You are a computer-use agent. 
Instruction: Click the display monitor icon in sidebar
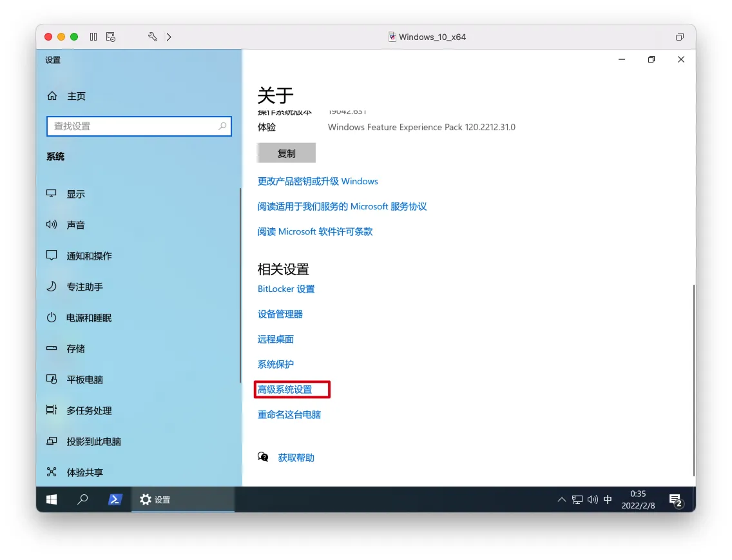(x=52, y=193)
